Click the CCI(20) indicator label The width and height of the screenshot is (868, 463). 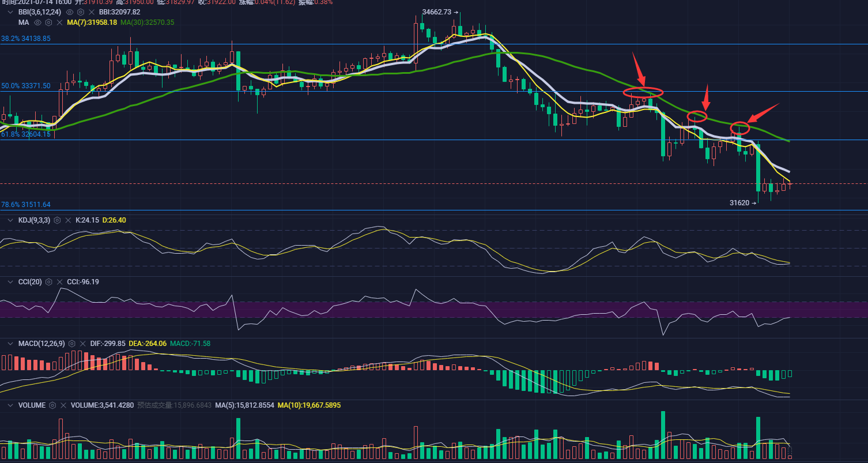30,282
